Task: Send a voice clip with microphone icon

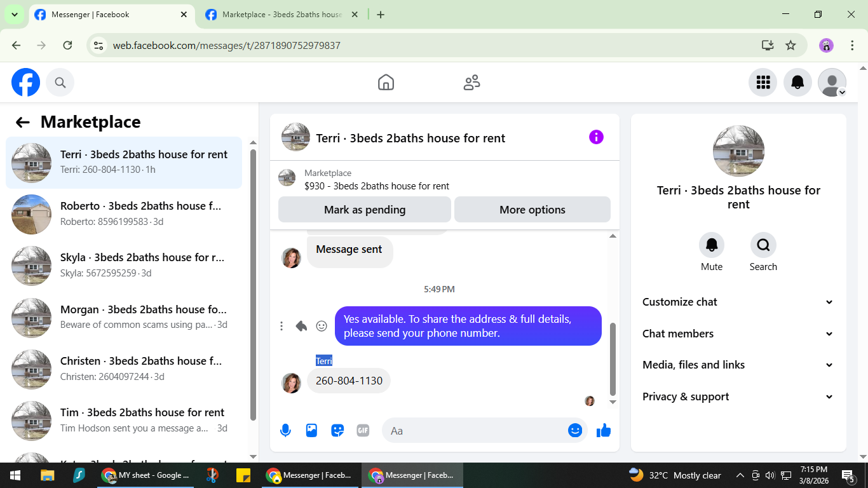Action: 285,431
